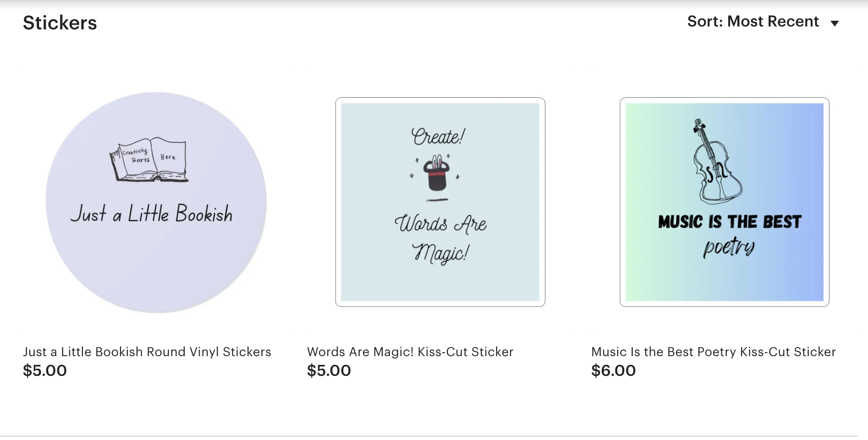Click the Just a Little Bookish Round Vinyl Stickers title
This screenshot has height=440, width=868.
point(147,352)
